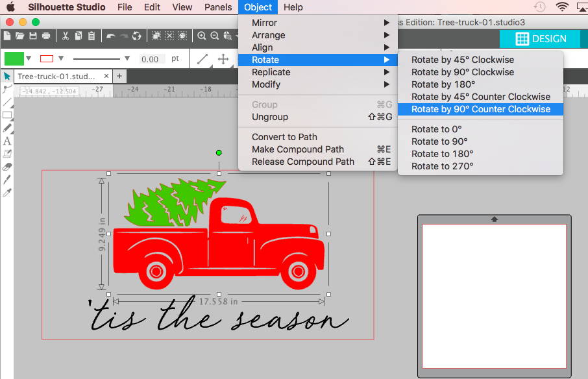Viewport: 588px width, 379px height.
Task: Expand the Arrange submenu
Action: pos(317,35)
